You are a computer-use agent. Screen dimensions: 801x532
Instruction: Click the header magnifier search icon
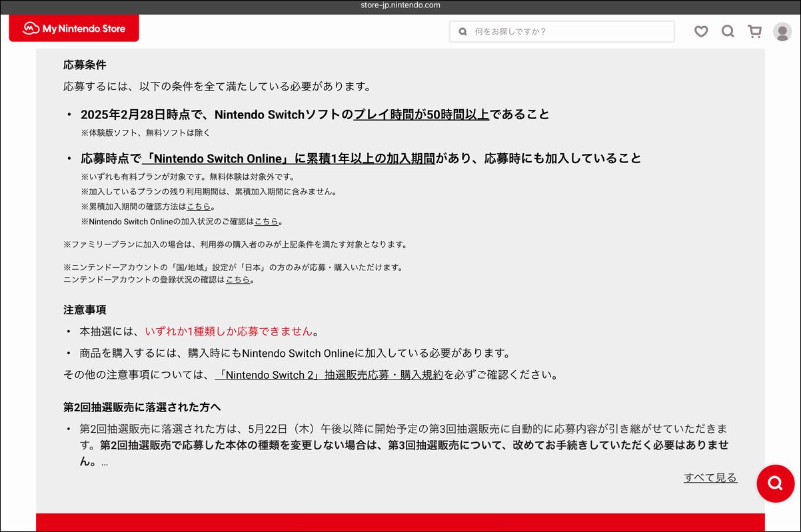728,31
